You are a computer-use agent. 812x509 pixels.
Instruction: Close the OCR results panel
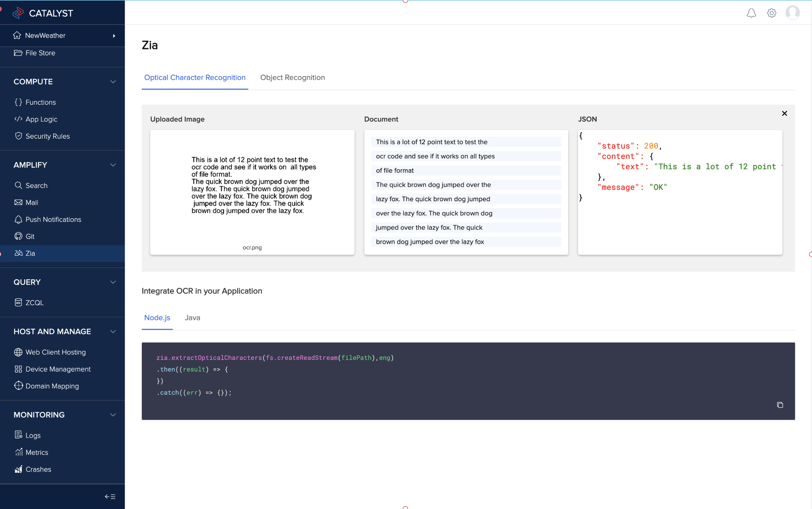[784, 113]
